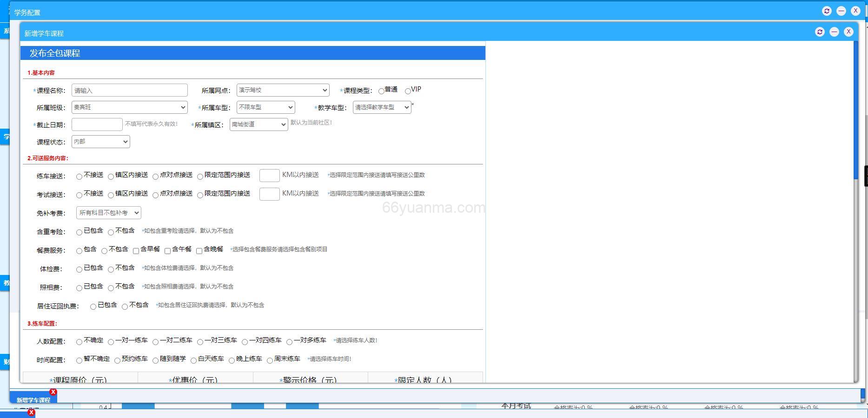Select 不接送 for 练车接送
This screenshot has width=868, height=418.
coord(79,176)
